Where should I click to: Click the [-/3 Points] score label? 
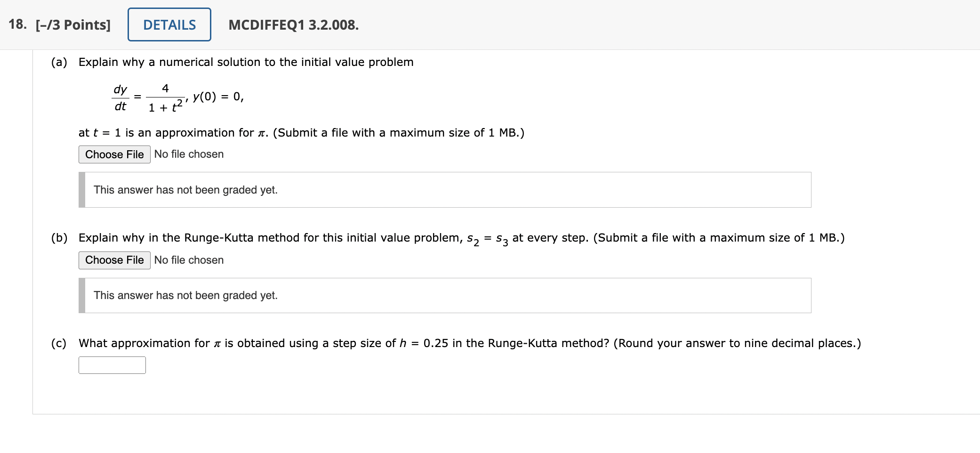coord(73,24)
